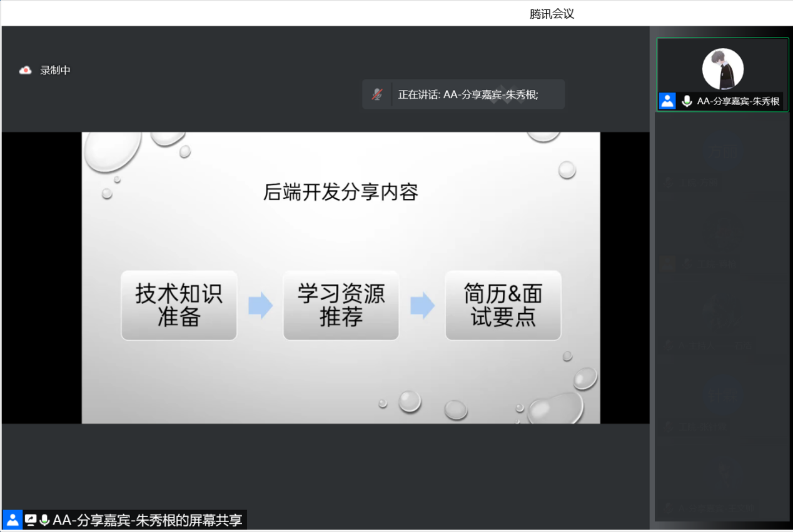This screenshot has height=532, width=793.
Task: Click the blue person icon at bottom-left corner
Action: tap(13, 519)
